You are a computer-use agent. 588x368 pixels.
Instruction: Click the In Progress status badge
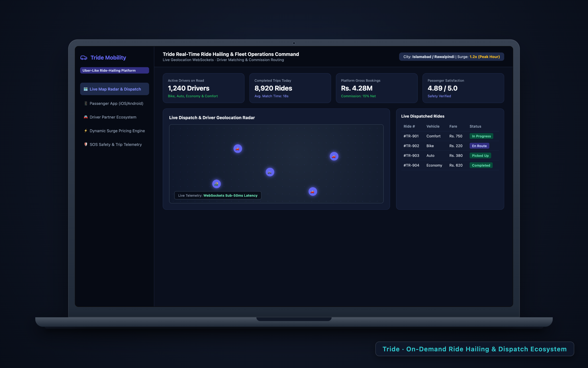point(481,136)
